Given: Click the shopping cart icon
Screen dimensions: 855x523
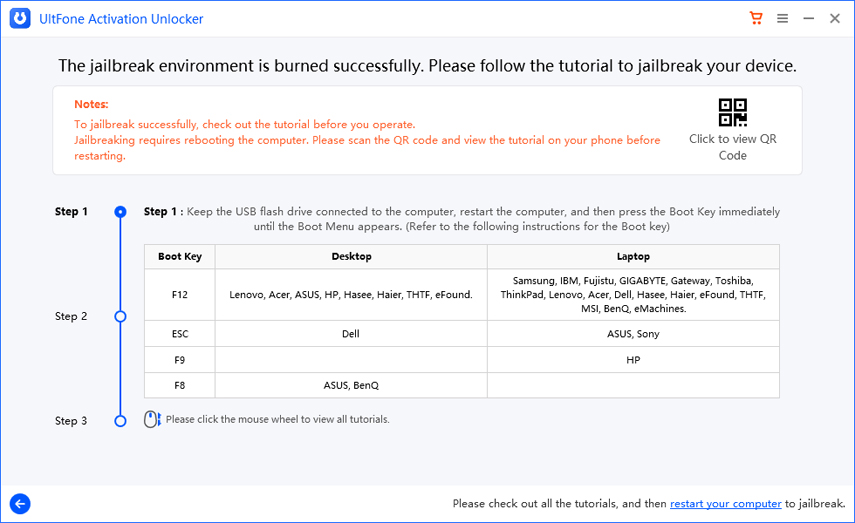Looking at the screenshot, I should point(756,19).
